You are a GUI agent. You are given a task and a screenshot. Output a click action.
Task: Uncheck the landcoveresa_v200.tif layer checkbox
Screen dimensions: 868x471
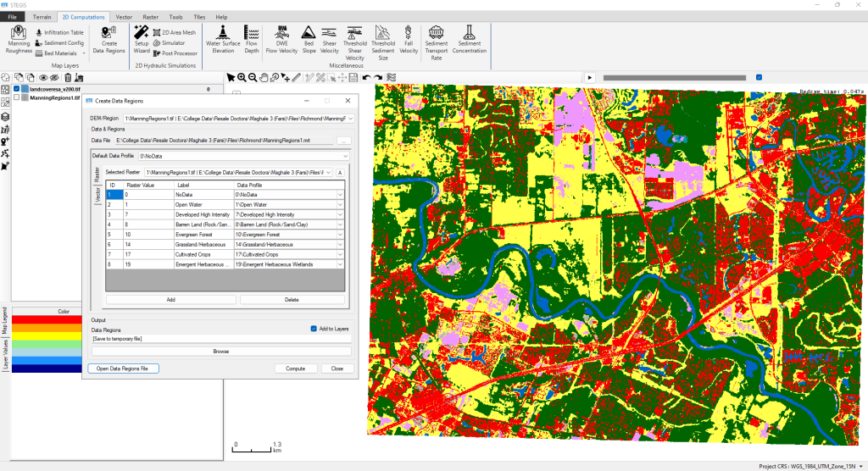click(x=17, y=89)
